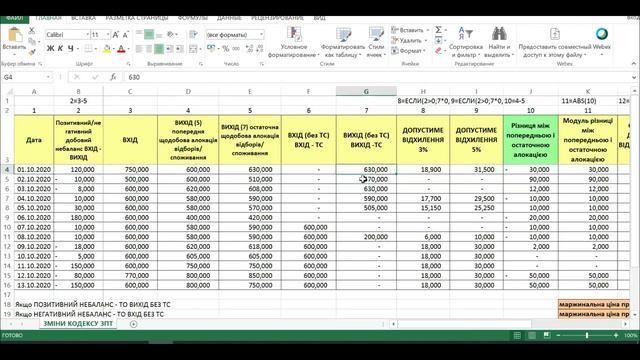This screenshot has width=640, height=360.
Task: Click the formula bar showing 630
Action: [x=377, y=77]
